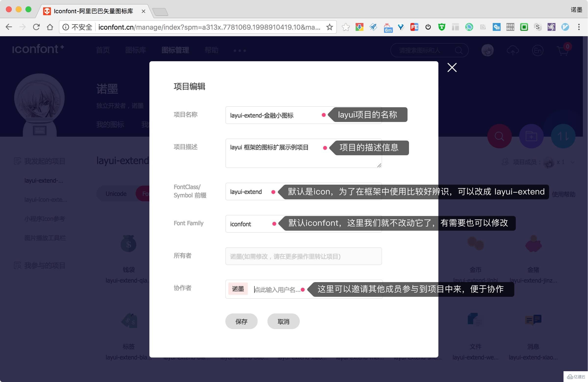Expand the 项目成员 dropdown chevron
Viewport: 588px width, 382px height.
[x=572, y=162]
